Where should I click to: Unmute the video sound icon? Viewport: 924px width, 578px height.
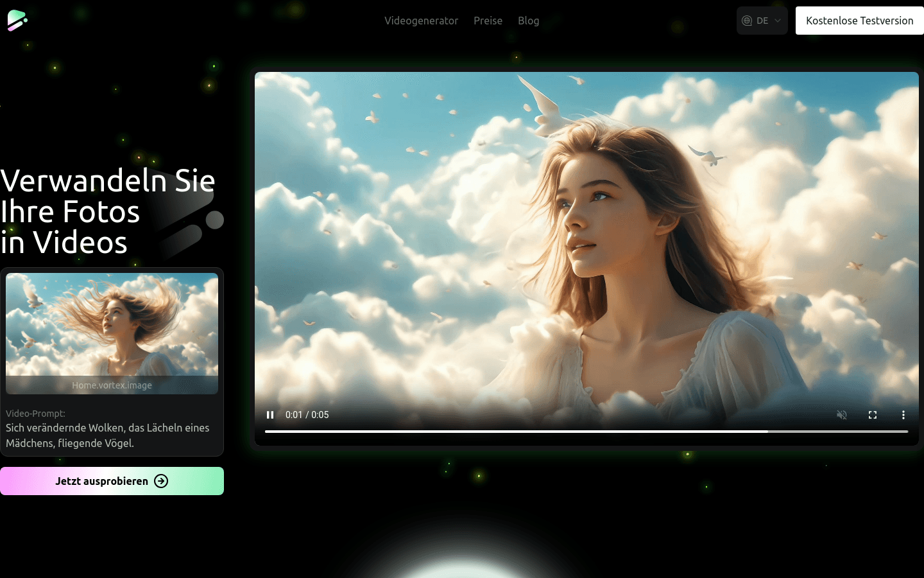click(x=842, y=415)
